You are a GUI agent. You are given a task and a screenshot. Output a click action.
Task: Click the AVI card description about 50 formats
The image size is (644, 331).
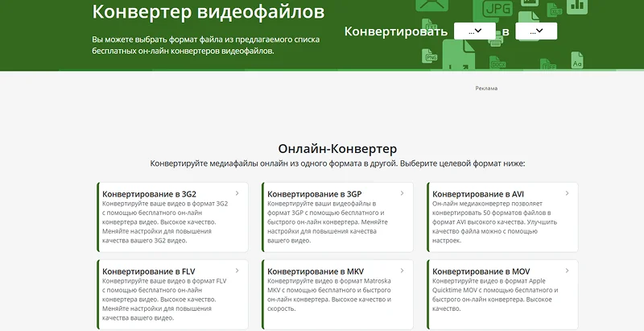tap(494, 222)
